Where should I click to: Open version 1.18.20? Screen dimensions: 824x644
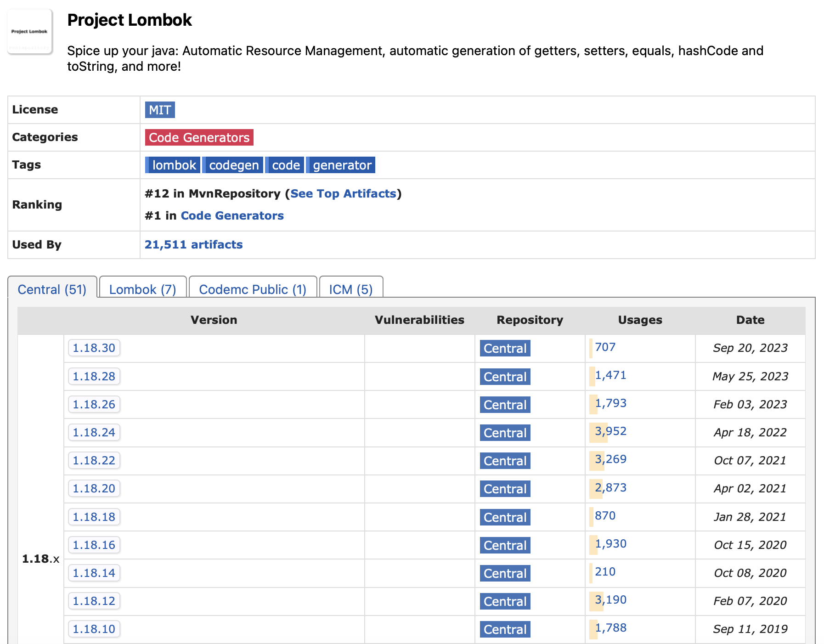pyautogui.click(x=94, y=488)
